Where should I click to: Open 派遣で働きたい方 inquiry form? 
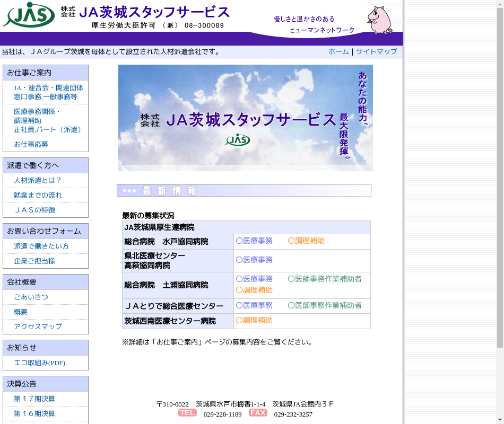click(41, 246)
